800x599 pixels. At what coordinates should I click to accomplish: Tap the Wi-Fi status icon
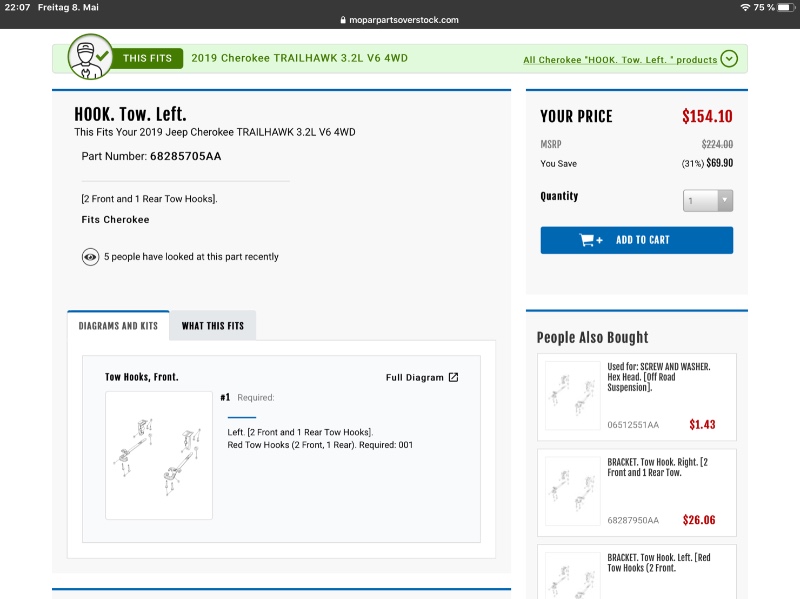[745, 7]
